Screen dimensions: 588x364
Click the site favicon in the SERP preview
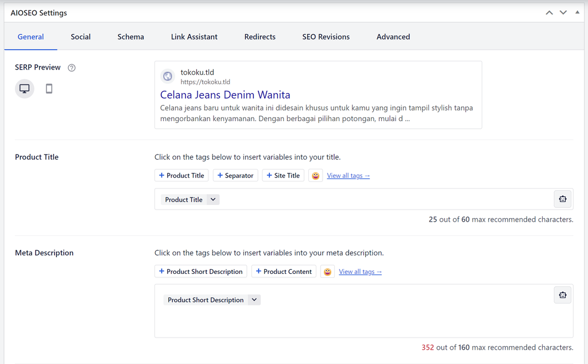pyautogui.click(x=167, y=76)
